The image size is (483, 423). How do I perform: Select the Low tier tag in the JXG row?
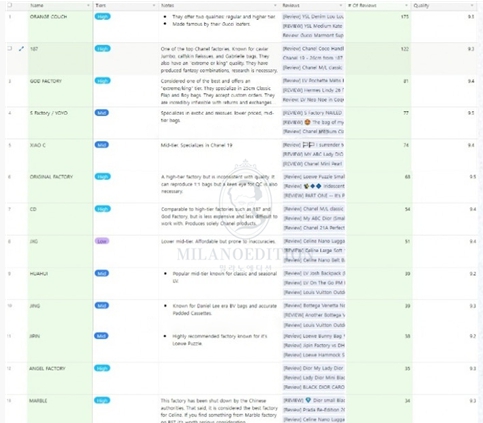102,241
